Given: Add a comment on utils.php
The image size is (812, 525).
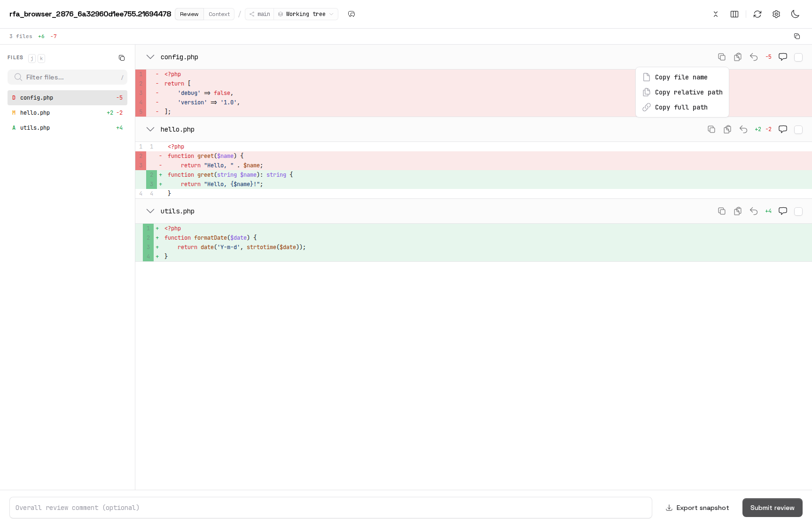Looking at the screenshot, I should 783,211.
